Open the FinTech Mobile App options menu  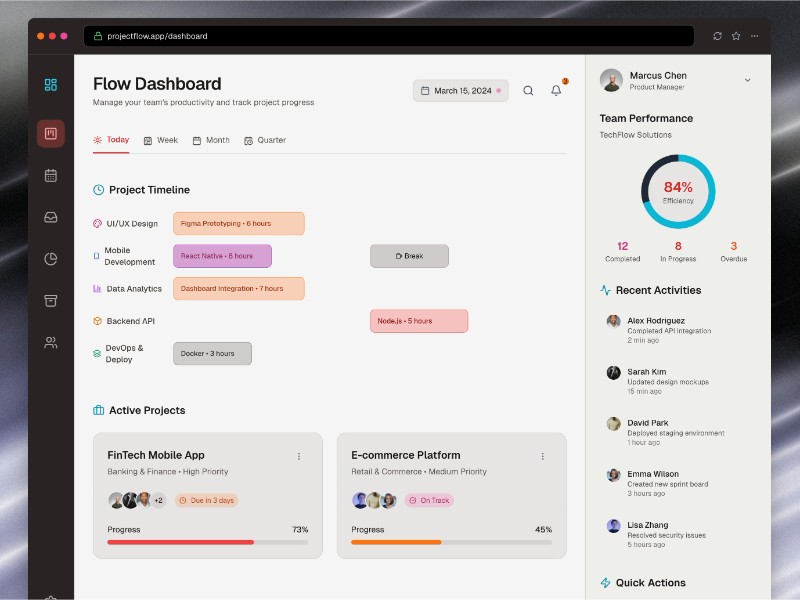299,456
